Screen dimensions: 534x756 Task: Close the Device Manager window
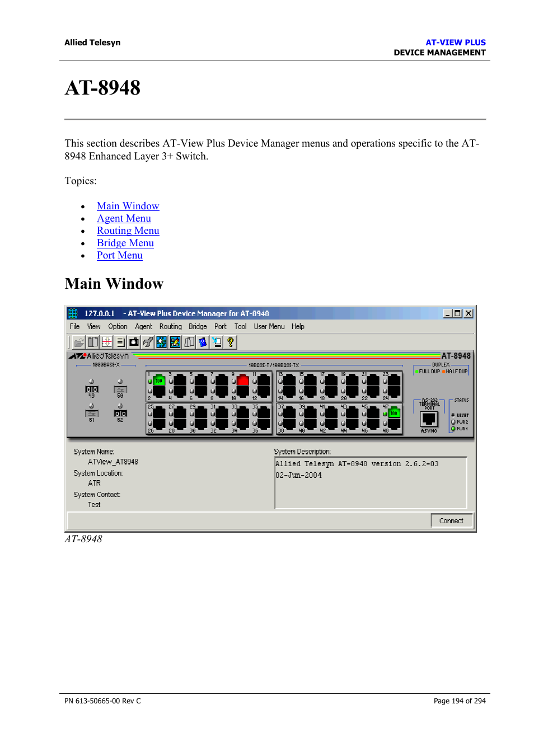[x=469, y=313]
